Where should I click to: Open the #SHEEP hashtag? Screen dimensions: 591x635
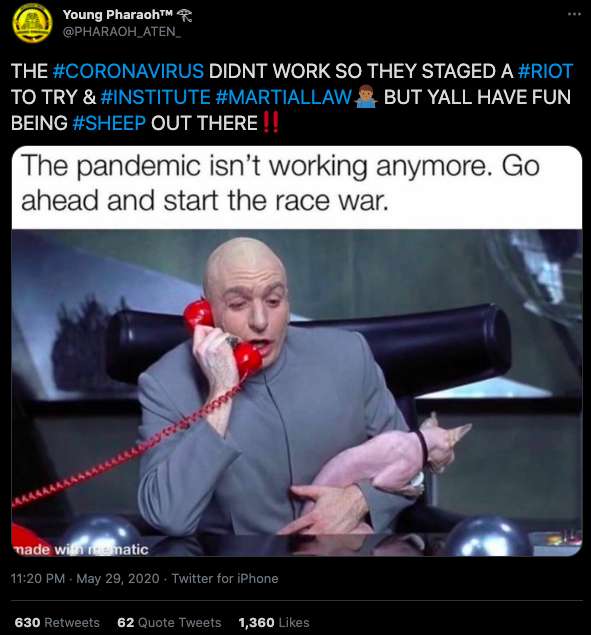(109, 123)
